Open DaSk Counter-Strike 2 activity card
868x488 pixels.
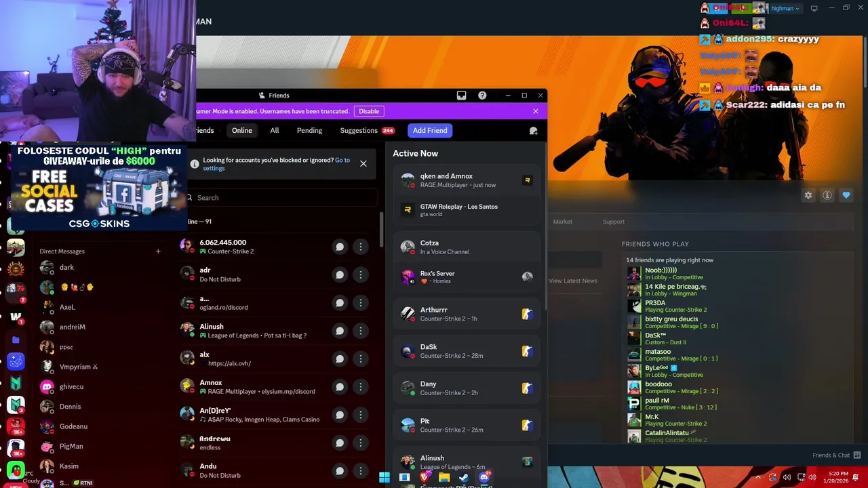click(x=467, y=351)
